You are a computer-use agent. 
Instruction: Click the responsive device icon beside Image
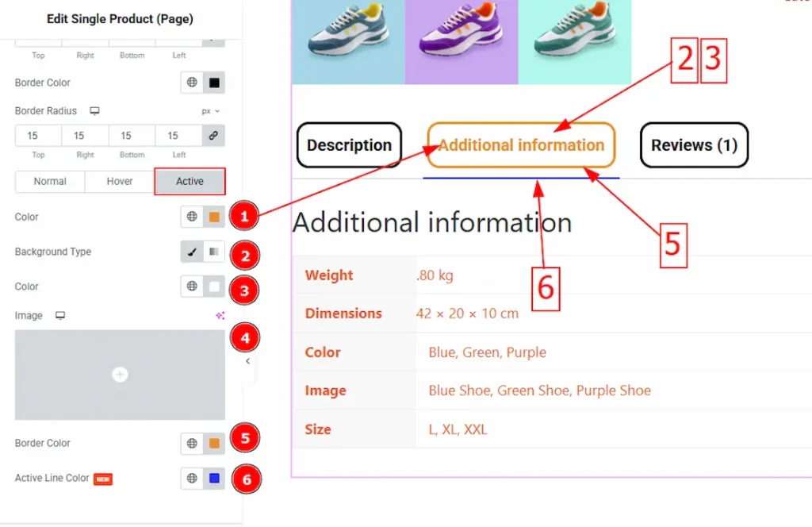[60, 316]
